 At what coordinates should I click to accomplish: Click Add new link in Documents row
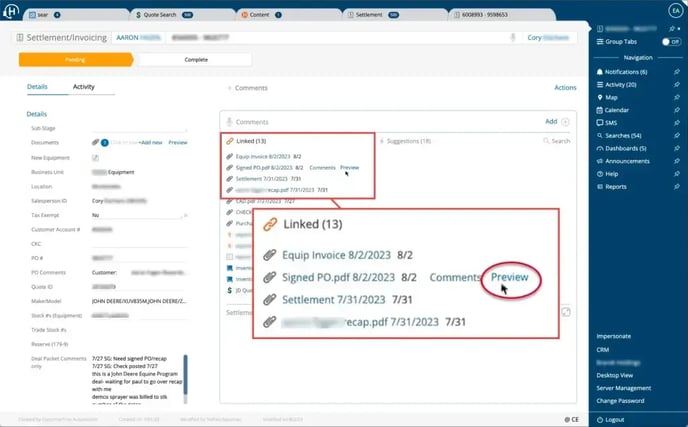pos(150,143)
